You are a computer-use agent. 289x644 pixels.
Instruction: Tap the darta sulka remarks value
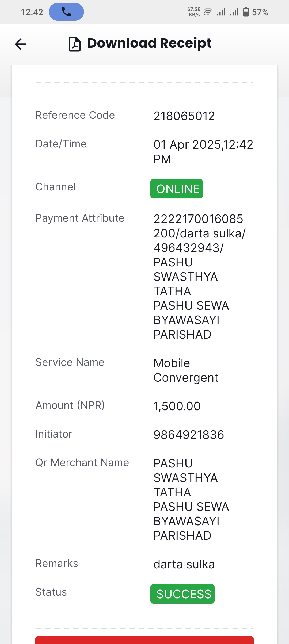coord(184,564)
